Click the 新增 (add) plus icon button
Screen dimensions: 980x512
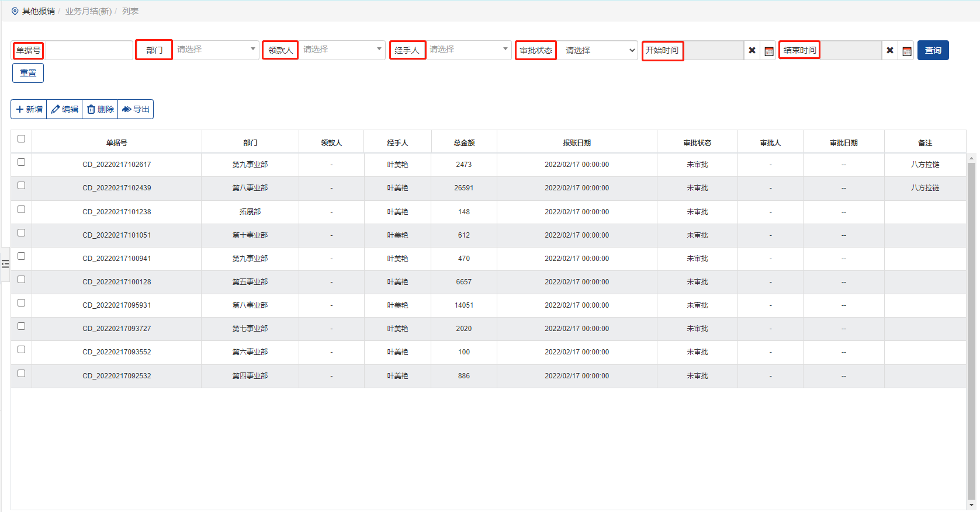(29, 109)
